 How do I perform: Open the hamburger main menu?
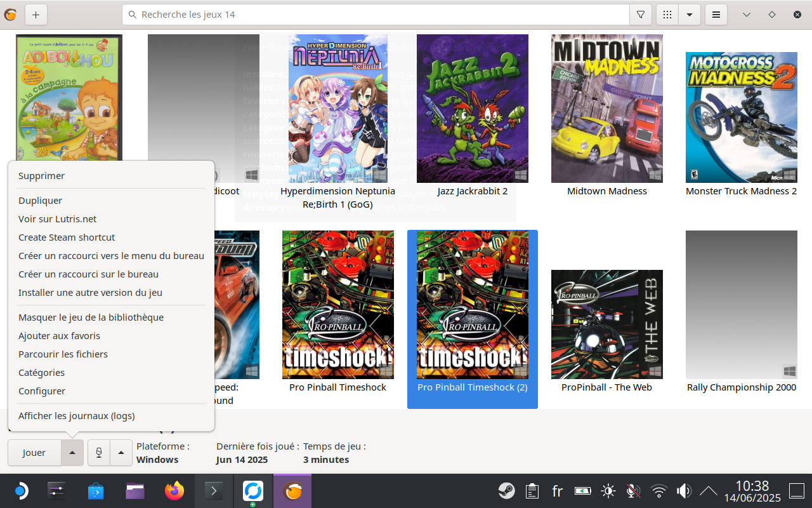[716, 15]
